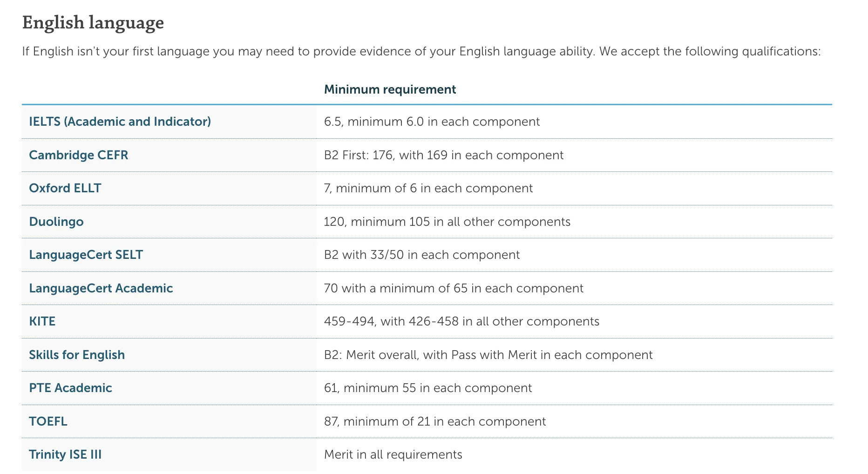
Task: Click the Oxford ELLT row label
Action: pyautogui.click(x=65, y=188)
